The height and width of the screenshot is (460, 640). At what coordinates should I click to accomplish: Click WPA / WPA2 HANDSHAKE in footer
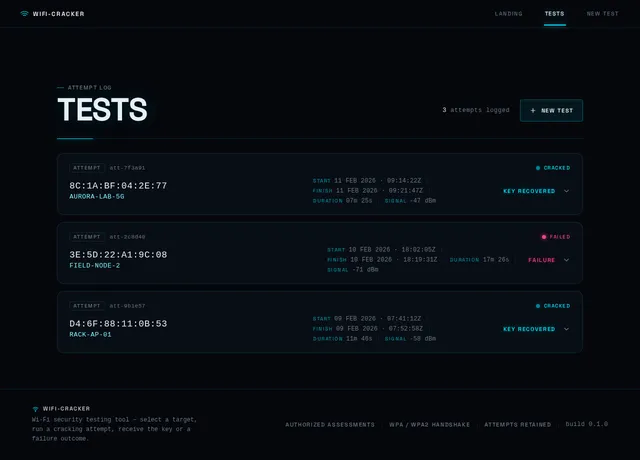[429, 424]
